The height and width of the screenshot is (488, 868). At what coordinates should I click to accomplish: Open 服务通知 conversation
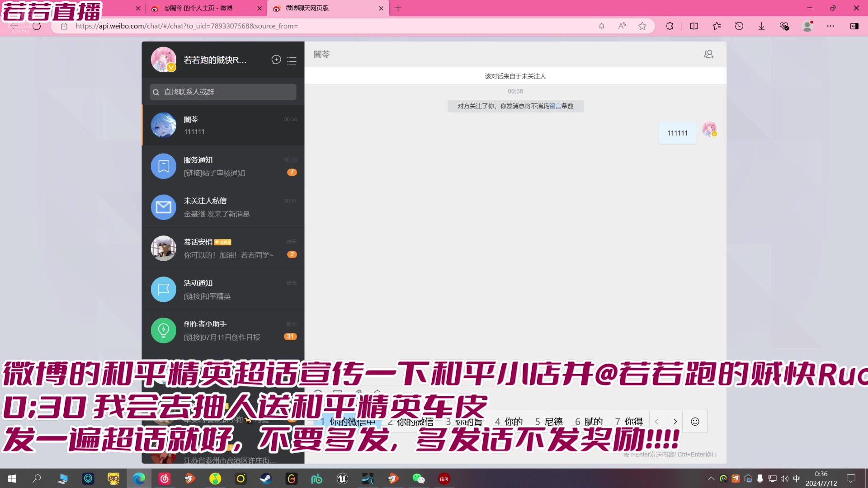(x=223, y=166)
